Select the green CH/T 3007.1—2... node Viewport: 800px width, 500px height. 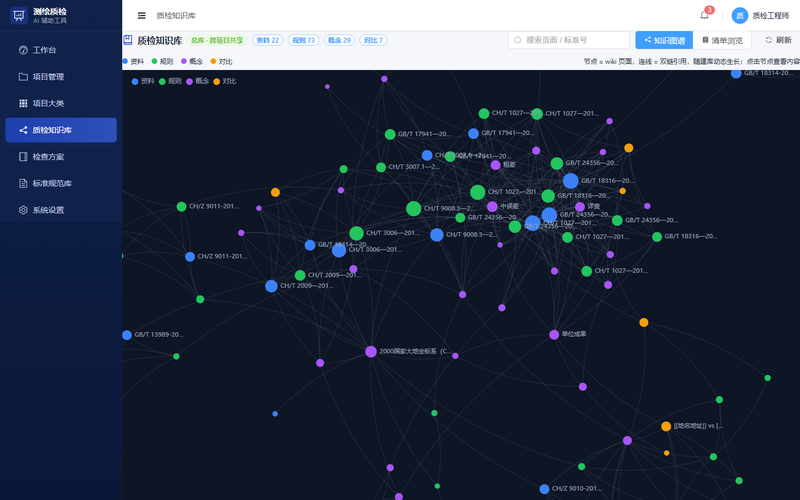pos(381,167)
